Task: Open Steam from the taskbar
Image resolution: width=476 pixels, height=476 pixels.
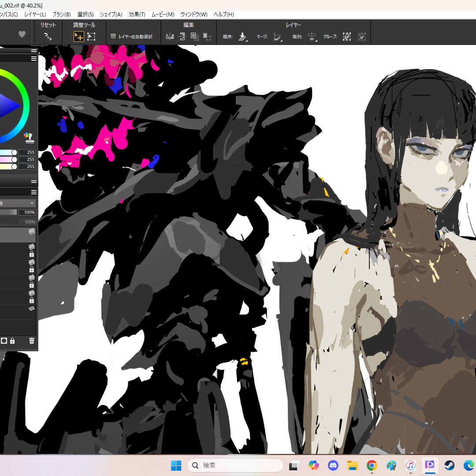Action: coord(449,465)
